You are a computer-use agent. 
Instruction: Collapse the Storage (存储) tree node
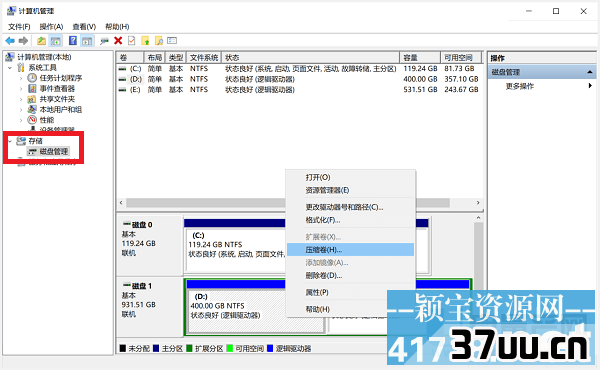(x=10, y=141)
